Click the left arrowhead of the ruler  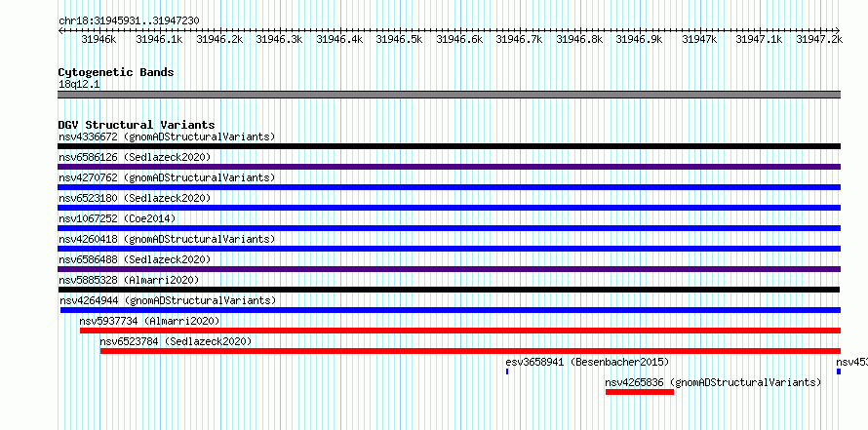[60, 30]
